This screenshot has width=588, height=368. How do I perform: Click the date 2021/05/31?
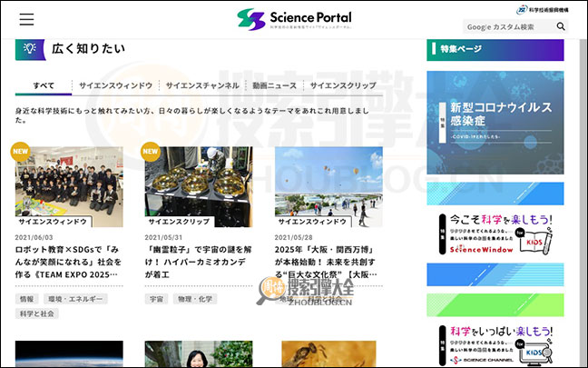point(163,238)
